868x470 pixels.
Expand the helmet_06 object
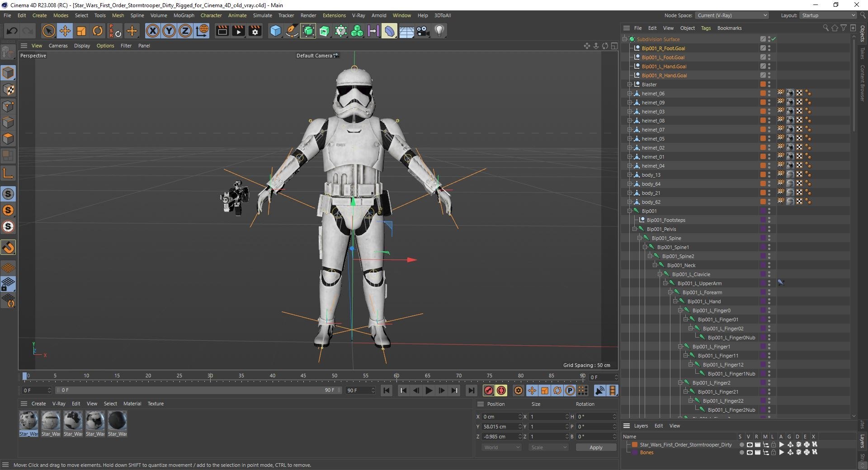click(x=630, y=94)
